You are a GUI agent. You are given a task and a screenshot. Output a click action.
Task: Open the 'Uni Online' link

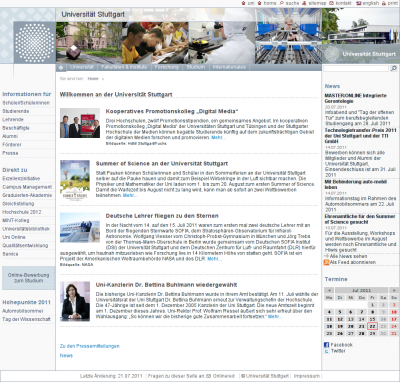pos(14,237)
